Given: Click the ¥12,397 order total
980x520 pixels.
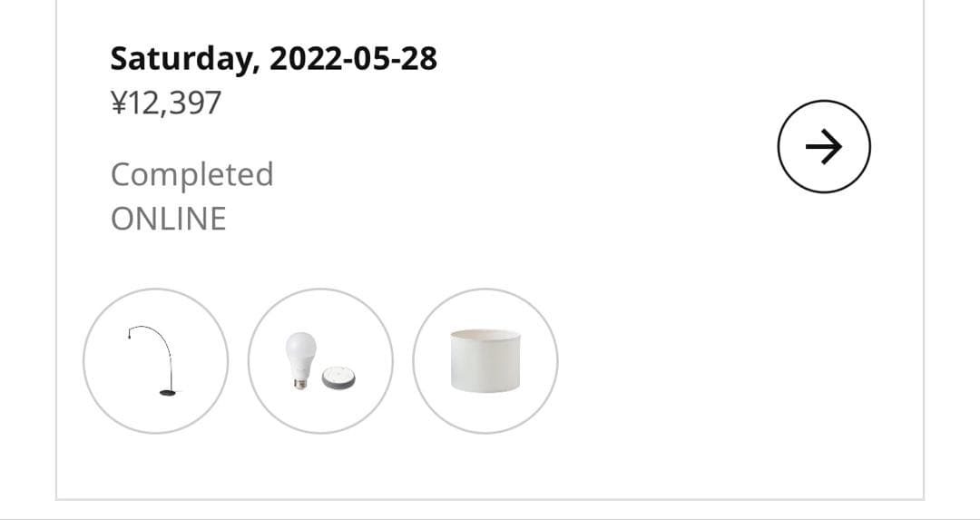Looking at the screenshot, I should coord(165,103).
